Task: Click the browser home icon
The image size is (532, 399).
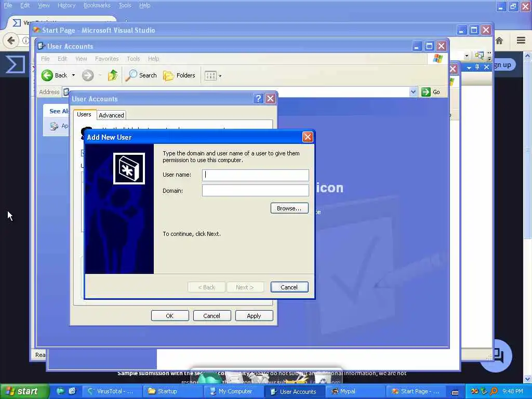Action: [x=499, y=41]
